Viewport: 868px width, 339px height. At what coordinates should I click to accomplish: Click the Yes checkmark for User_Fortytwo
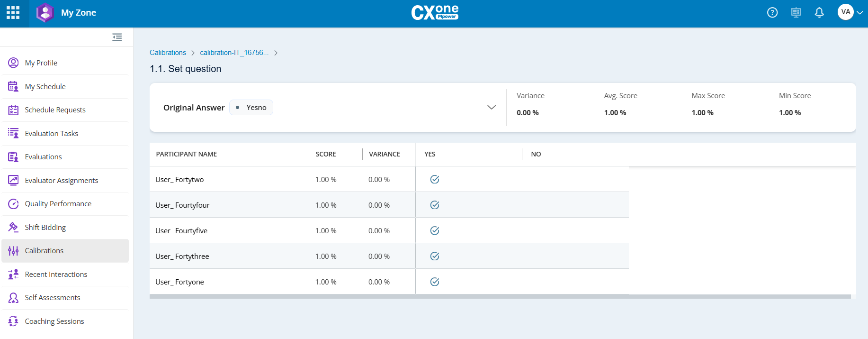coord(435,179)
